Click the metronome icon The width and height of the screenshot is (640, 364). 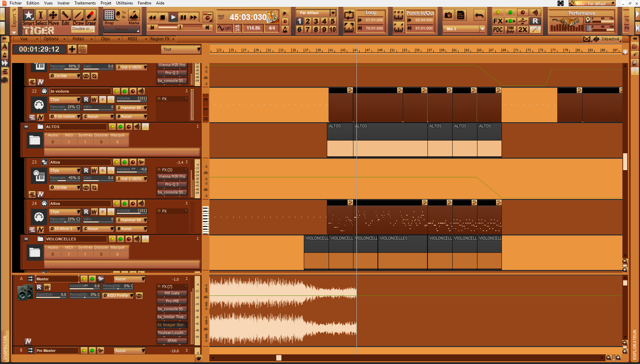[285, 29]
